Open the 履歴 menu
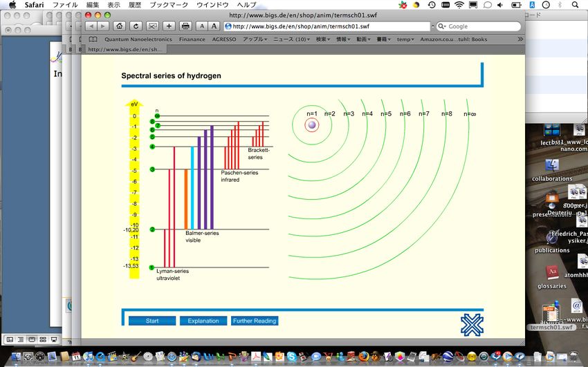 pyautogui.click(x=135, y=5)
